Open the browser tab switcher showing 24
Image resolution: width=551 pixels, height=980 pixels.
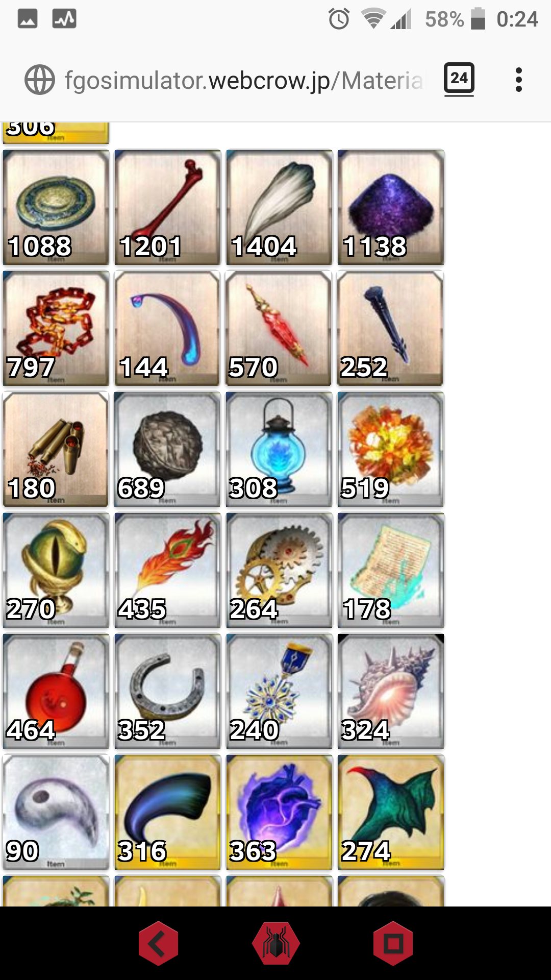click(x=459, y=79)
